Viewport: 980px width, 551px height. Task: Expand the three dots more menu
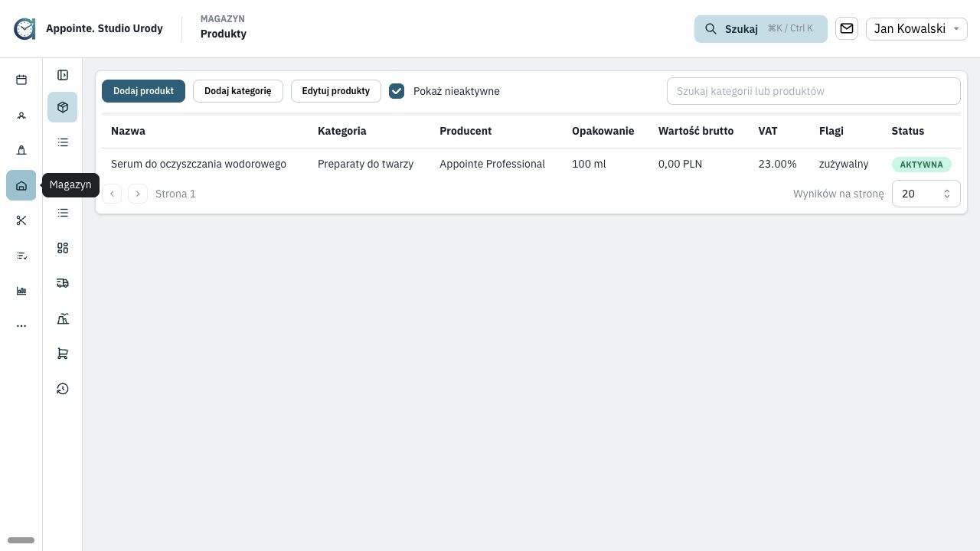coord(21,326)
